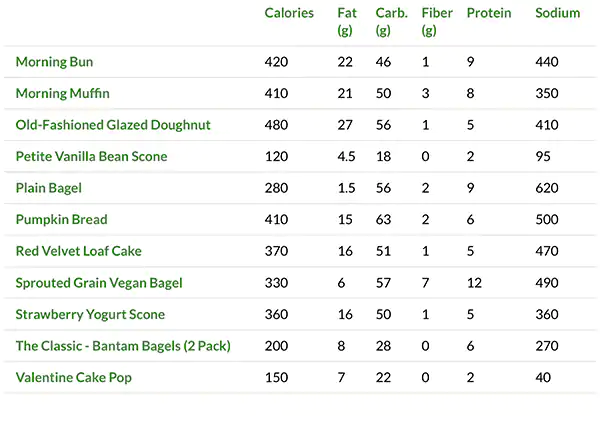Click the Calories column header
This screenshot has height=447, width=600.
point(289,14)
